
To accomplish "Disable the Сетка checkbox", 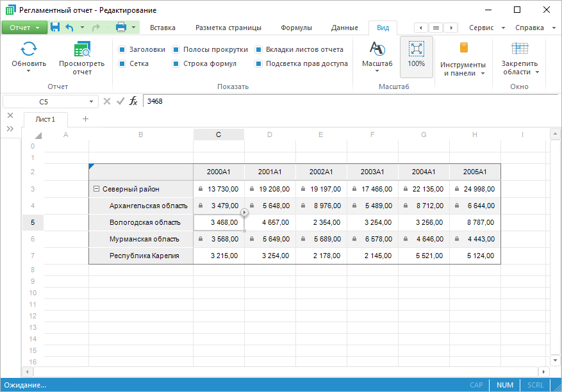I will point(122,63).
